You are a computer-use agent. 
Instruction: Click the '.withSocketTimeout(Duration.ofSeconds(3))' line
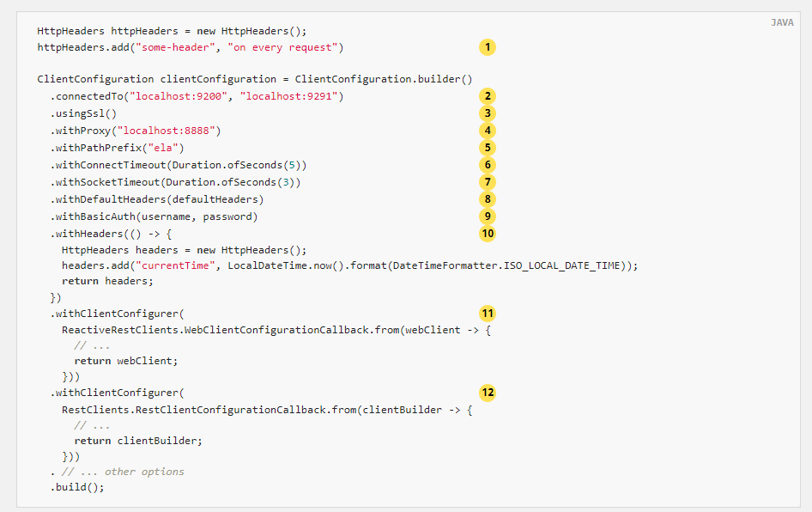[x=176, y=182]
